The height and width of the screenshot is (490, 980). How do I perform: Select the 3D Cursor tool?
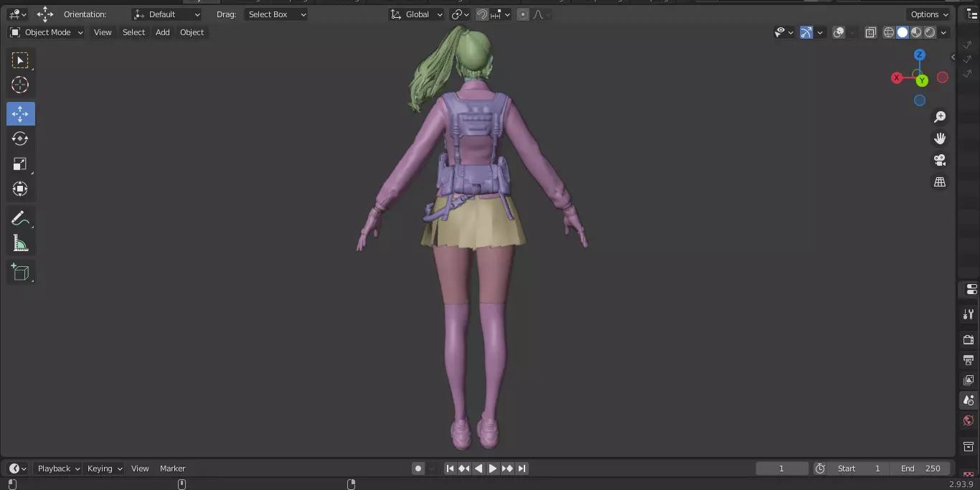coord(20,85)
